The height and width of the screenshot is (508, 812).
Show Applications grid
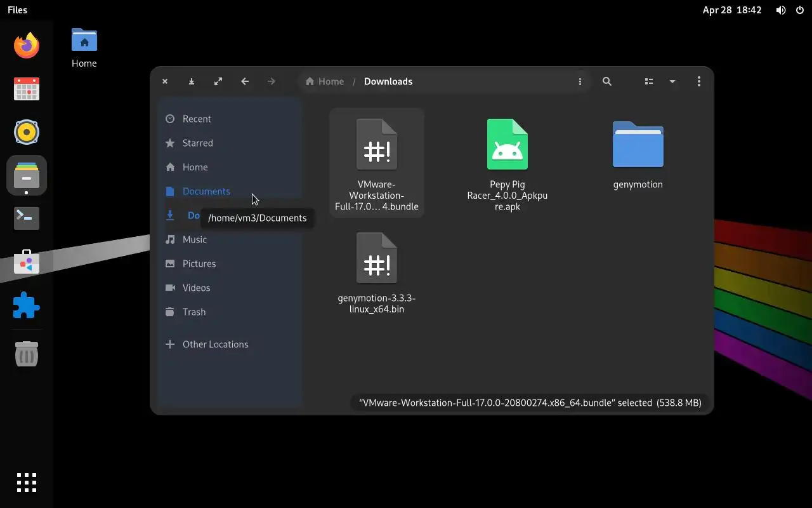click(27, 483)
